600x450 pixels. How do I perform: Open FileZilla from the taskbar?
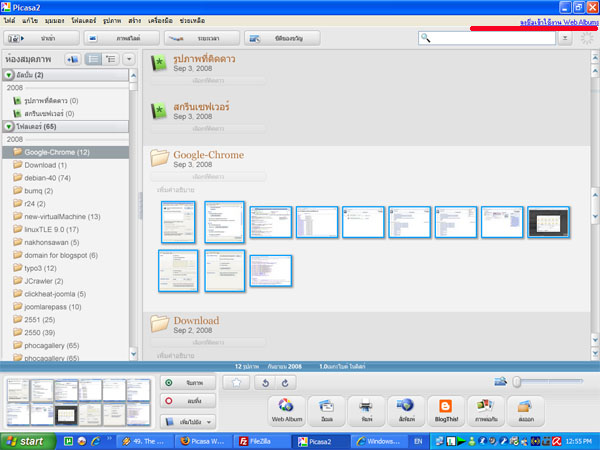tap(261, 441)
